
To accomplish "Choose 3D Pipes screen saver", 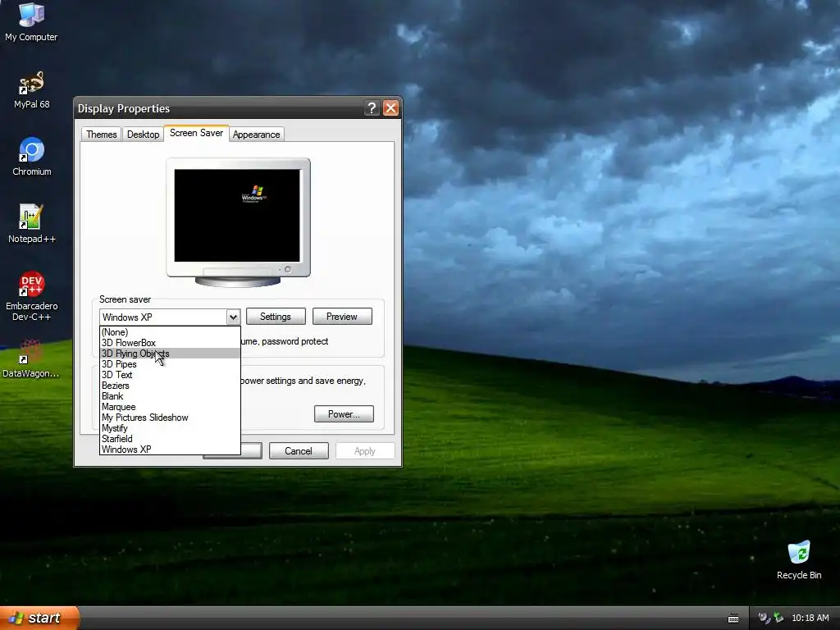I will point(170,364).
